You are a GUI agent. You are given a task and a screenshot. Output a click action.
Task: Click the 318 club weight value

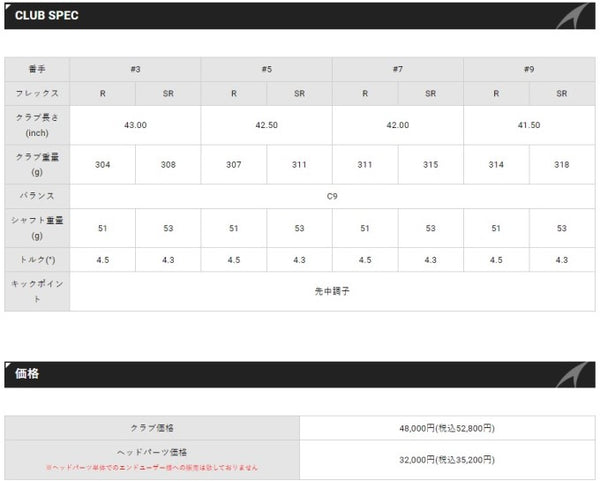562,164
